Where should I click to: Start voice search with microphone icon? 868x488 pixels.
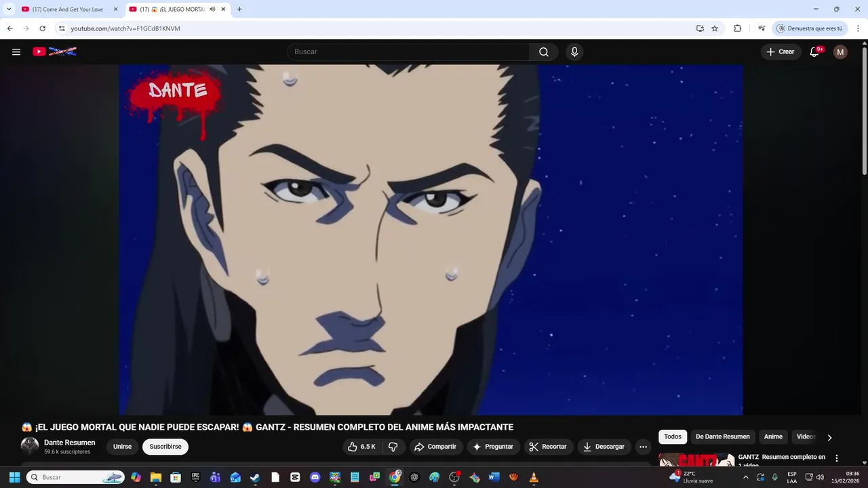[x=574, y=52]
